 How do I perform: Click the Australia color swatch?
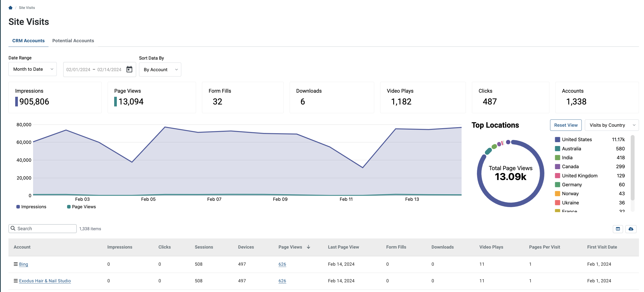557,148
